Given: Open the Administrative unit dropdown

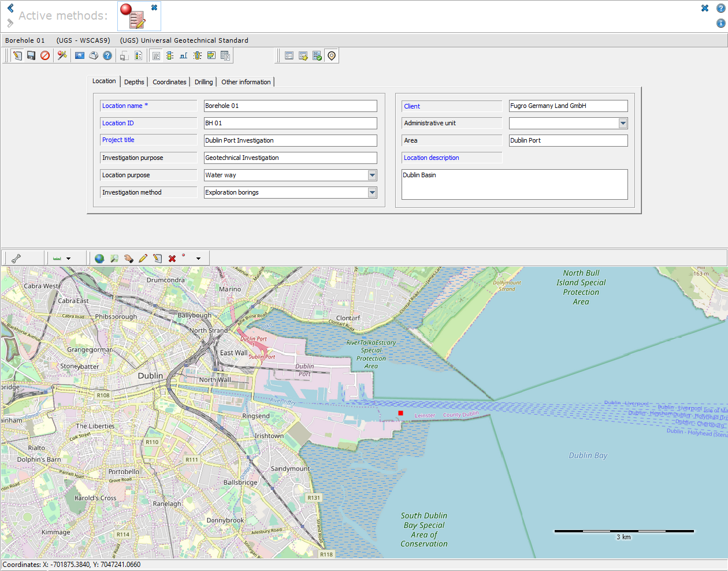Looking at the screenshot, I should 623,123.
